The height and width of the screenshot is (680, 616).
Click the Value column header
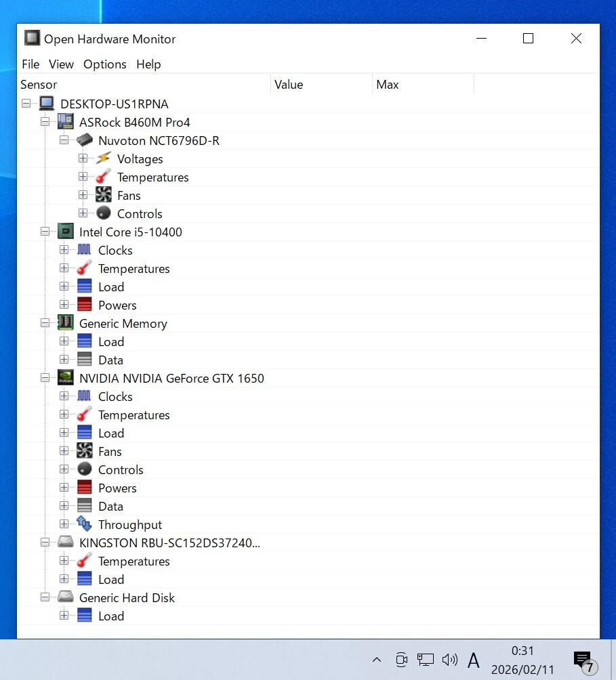(321, 84)
